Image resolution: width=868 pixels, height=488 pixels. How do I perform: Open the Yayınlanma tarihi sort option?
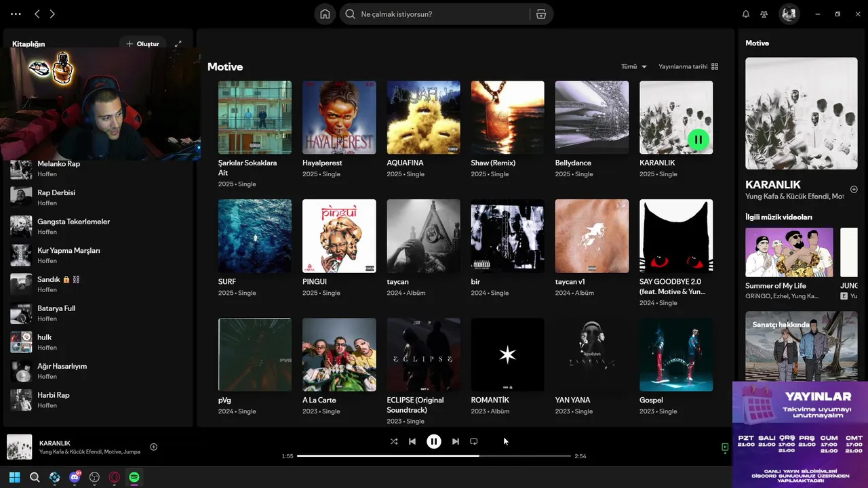(683, 66)
